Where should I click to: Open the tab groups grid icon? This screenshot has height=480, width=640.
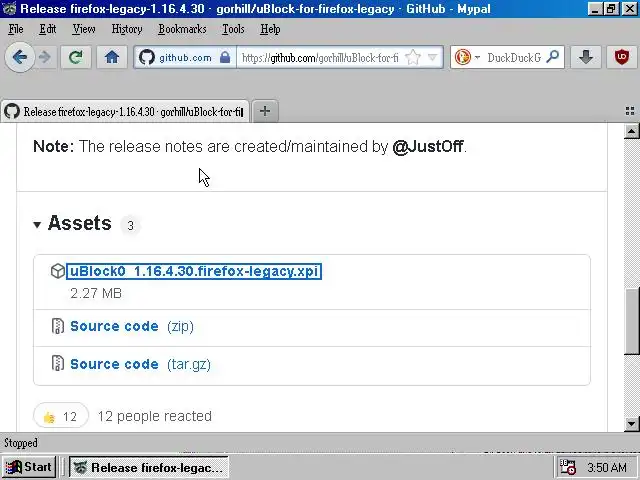[630, 111]
